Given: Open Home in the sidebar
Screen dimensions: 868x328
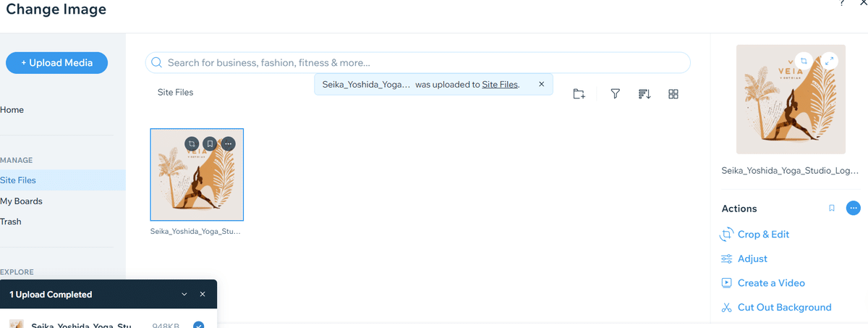Looking at the screenshot, I should tap(12, 110).
